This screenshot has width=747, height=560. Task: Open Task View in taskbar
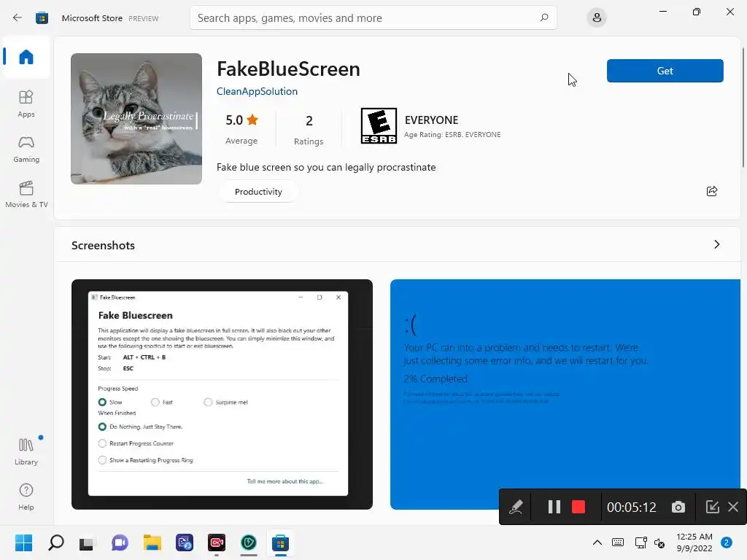(87, 542)
